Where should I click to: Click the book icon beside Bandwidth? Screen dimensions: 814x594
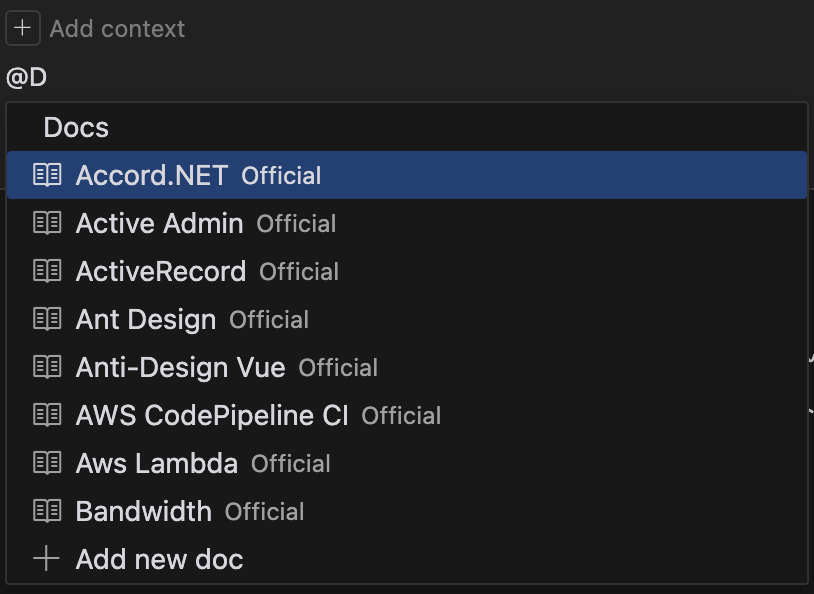(x=47, y=511)
